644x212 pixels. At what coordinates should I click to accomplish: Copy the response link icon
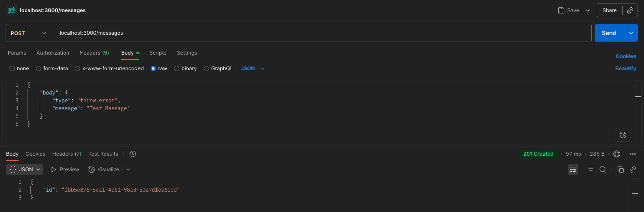click(x=632, y=170)
